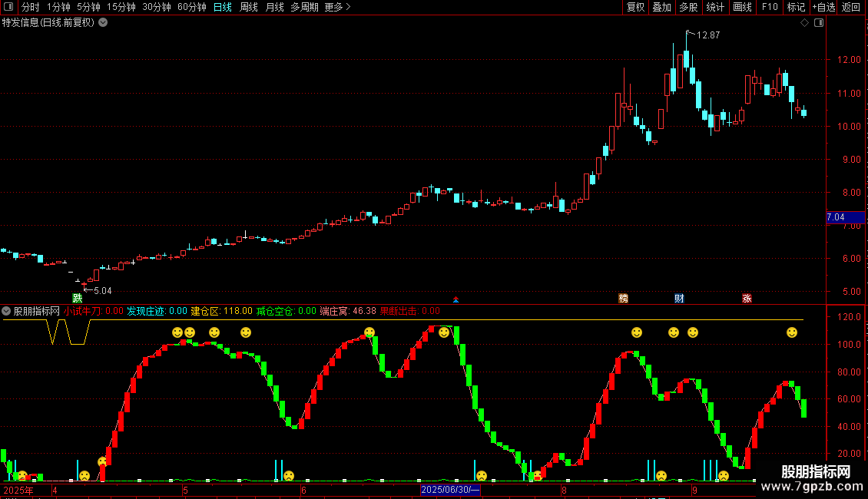Screen dimensions: 868x499
Task: Click the 建仓区 118.00 indicator label
Action: [221, 311]
